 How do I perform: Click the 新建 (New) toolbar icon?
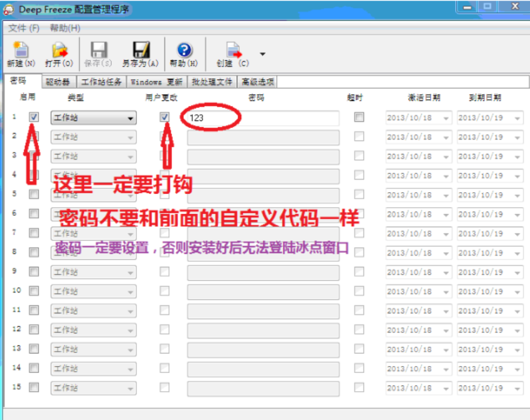click(x=21, y=51)
